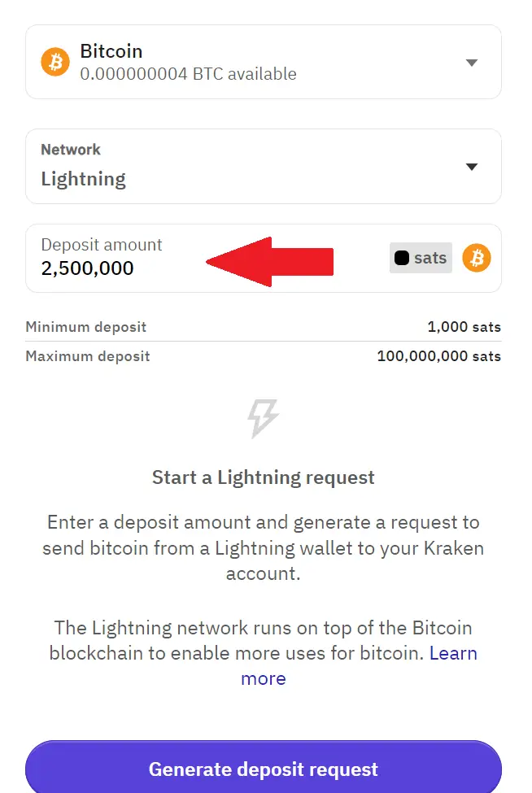Viewport: 532px width, 793px height.
Task: Click the Start a Lightning request heading
Action: (x=264, y=477)
